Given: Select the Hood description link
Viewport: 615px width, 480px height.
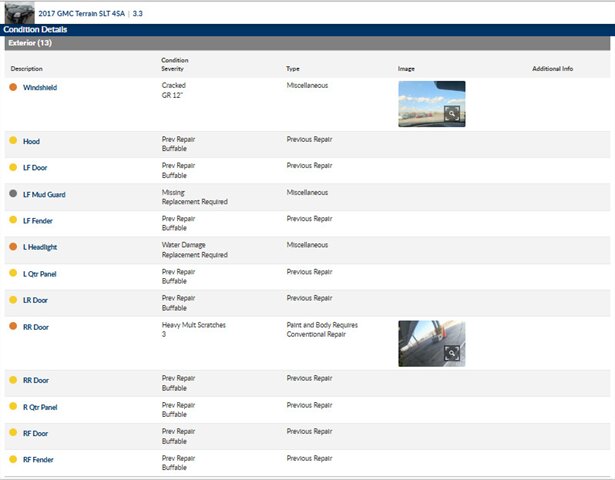Looking at the screenshot, I should point(31,141).
